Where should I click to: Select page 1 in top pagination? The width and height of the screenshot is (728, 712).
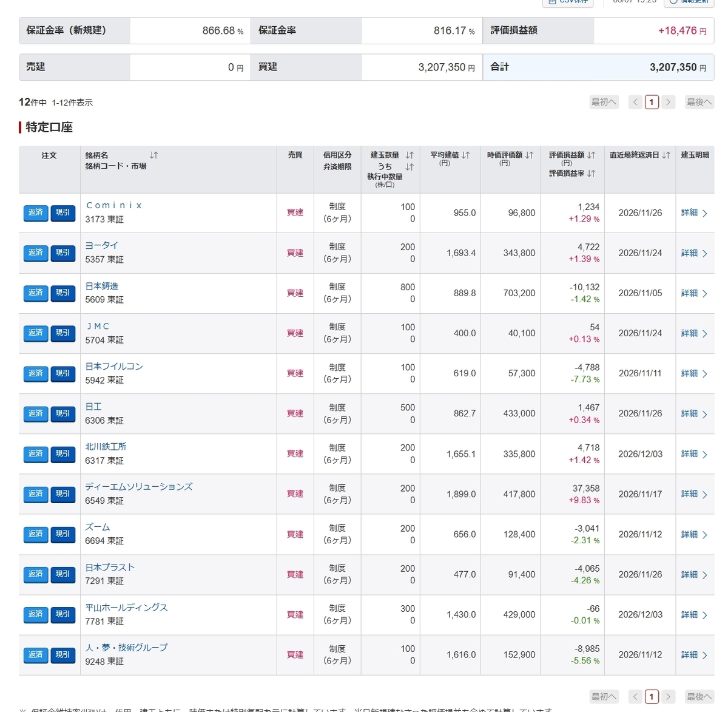pos(652,102)
